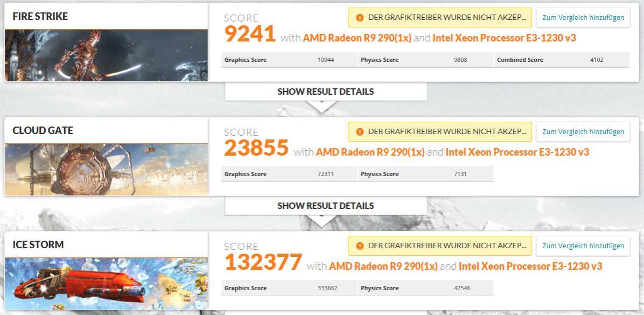Select the ICE STORM title
Viewport: 644px width, 315px height.
(38, 245)
